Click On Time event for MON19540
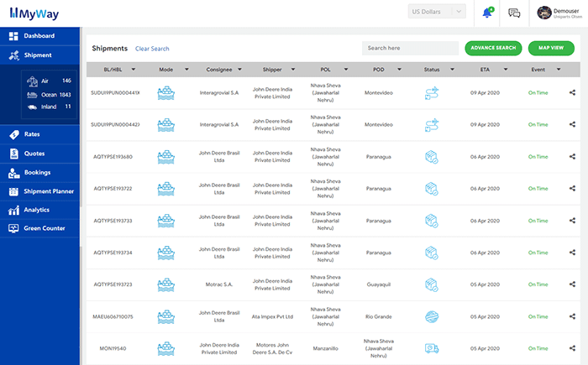 click(x=538, y=348)
